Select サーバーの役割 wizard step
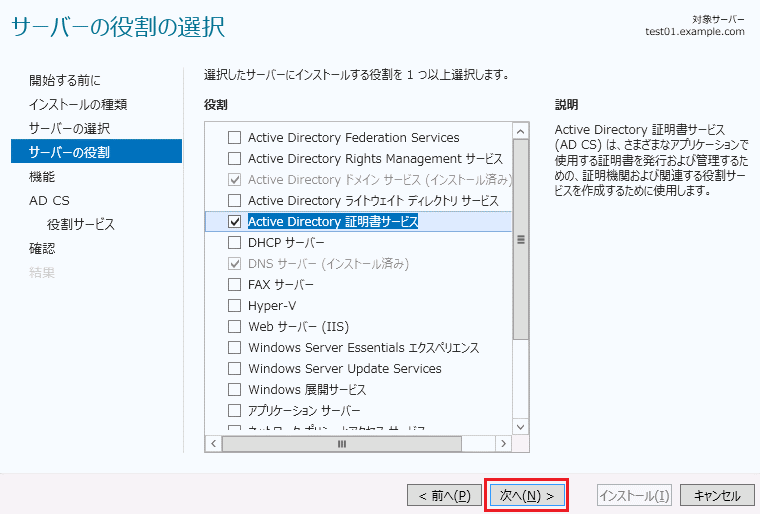The image size is (760, 514). pos(96,151)
